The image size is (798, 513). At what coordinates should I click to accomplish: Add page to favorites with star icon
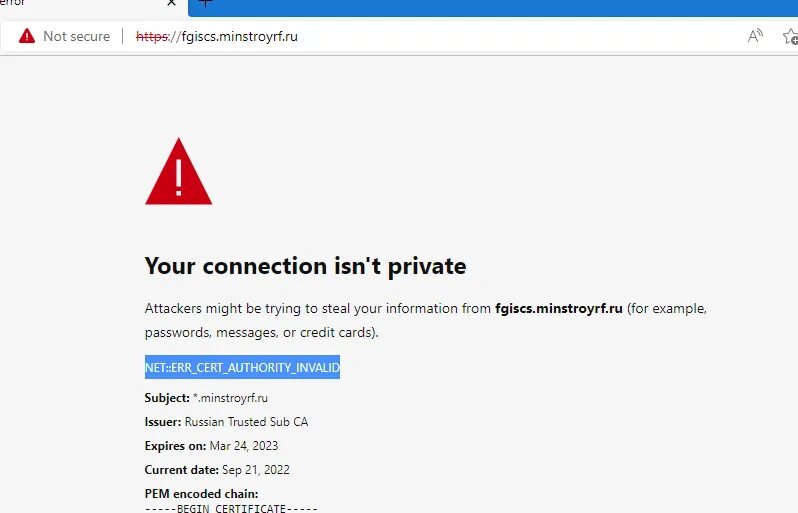point(790,37)
